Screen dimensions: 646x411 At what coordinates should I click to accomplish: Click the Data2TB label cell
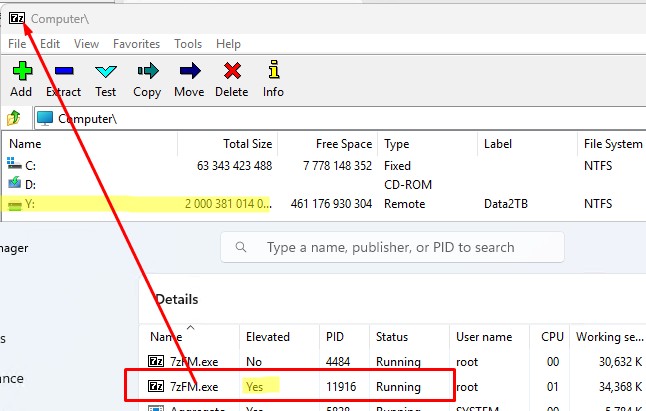506,204
